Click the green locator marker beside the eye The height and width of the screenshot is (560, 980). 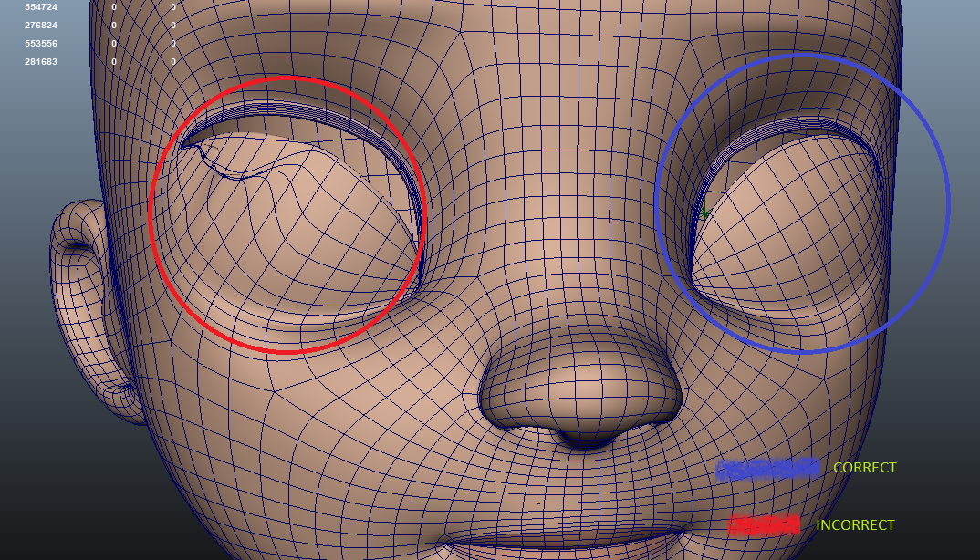(704, 213)
